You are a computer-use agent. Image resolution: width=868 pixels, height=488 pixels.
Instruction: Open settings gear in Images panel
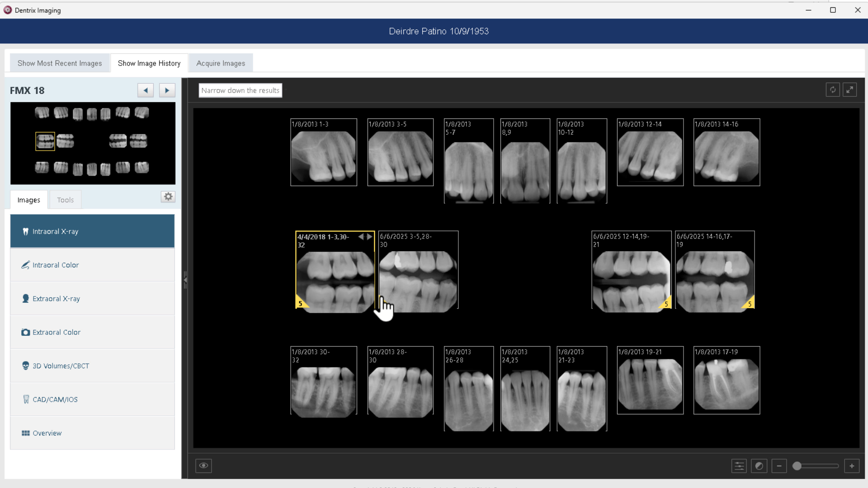pos(168,197)
